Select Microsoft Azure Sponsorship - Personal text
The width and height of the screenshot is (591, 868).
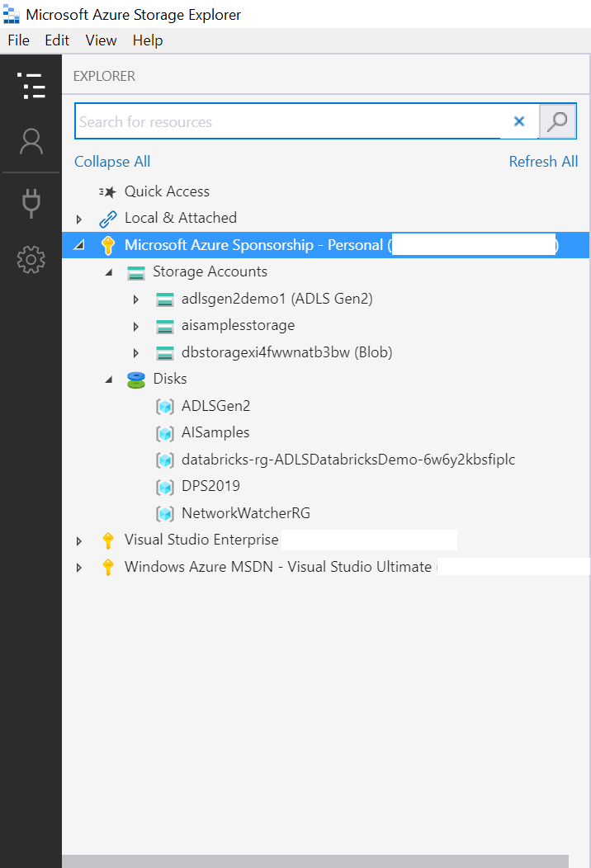pyautogui.click(x=253, y=245)
